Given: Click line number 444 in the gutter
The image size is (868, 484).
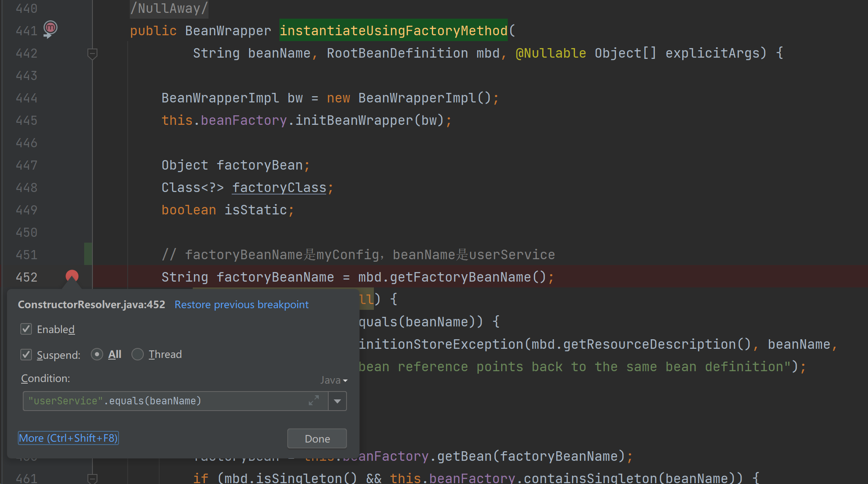Looking at the screenshot, I should 27,98.
